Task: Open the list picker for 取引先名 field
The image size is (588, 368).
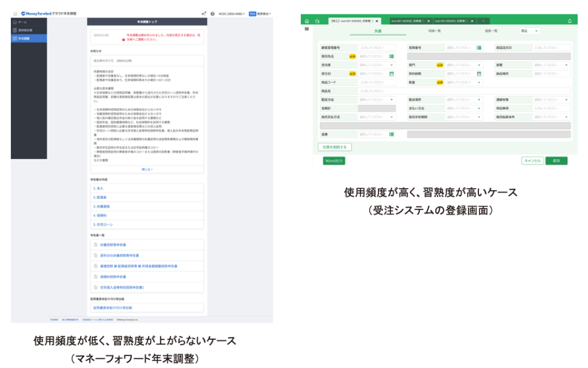Action: click(391, 56)
